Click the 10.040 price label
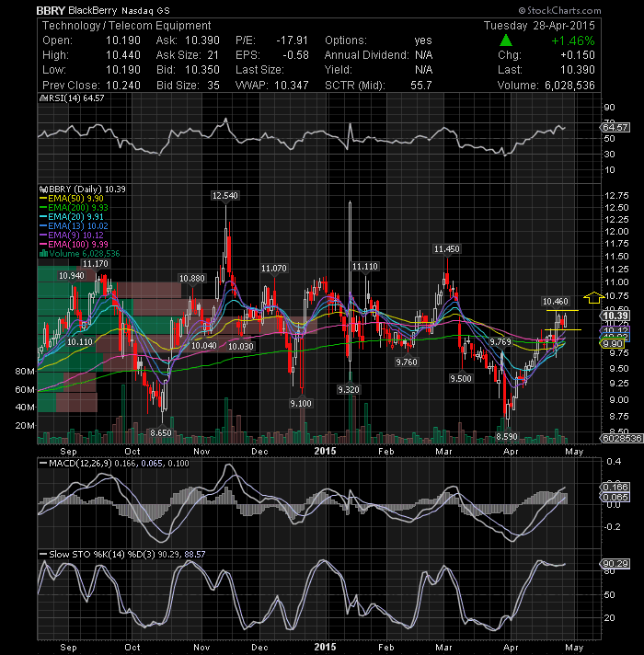Image resolution: width=644 pixels, height=655 pixels. (204, 346)
